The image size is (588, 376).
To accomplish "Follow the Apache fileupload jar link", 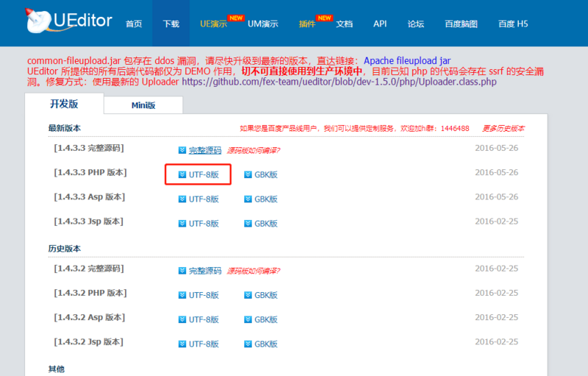I will click(x=407, y=61).
